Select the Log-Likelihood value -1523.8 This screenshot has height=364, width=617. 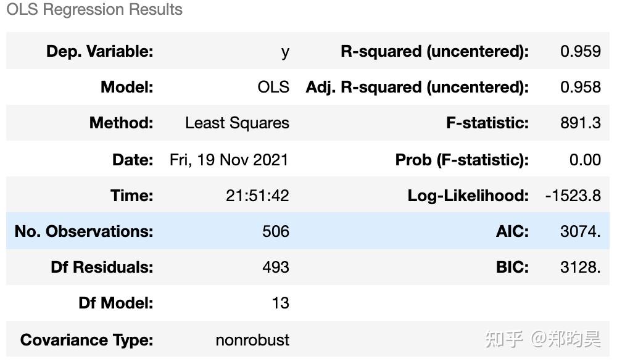click(x=573, y=196)
